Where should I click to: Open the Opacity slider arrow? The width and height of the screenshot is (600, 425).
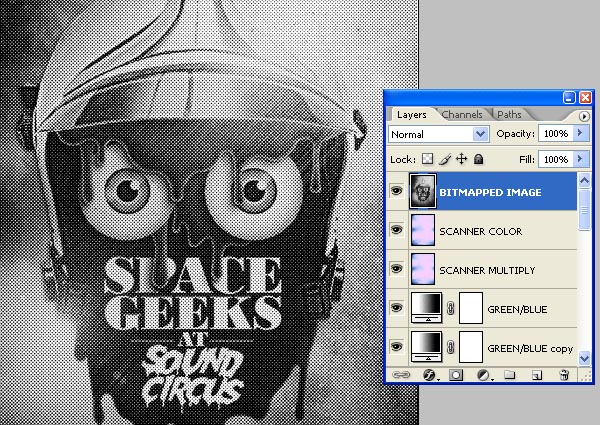(580, 133)
